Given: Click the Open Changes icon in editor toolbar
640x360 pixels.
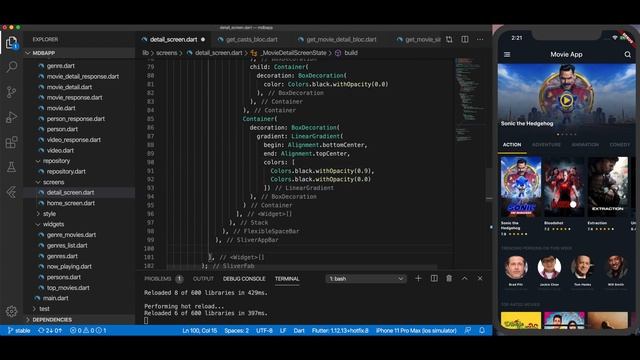Looking at the screenshot, I should pos(449,40).
